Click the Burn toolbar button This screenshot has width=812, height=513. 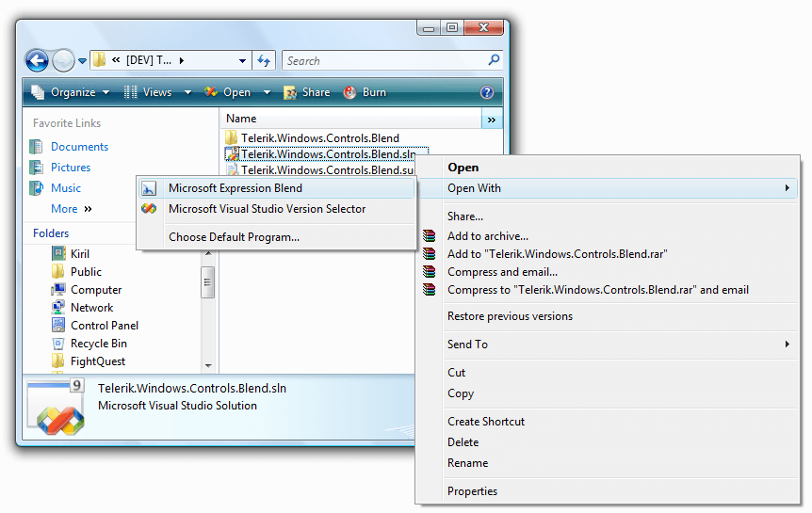[x=365, y=92]
